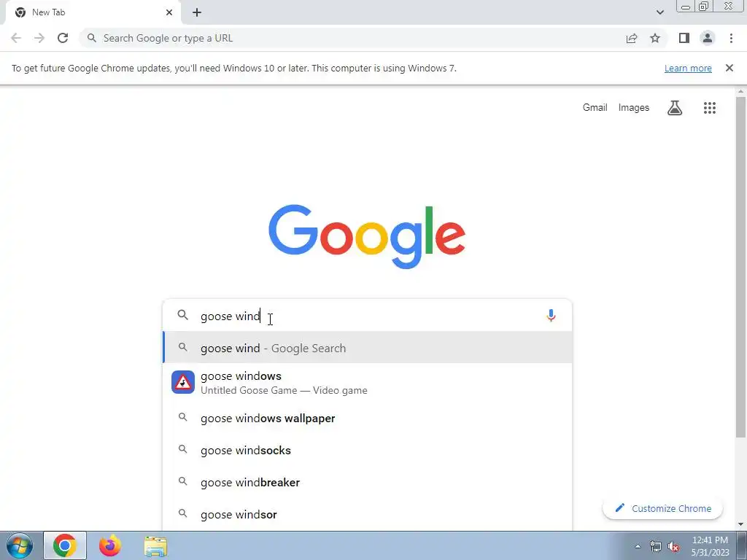
Task: Open Search Labs flask icon
Action: click(674, 108)
